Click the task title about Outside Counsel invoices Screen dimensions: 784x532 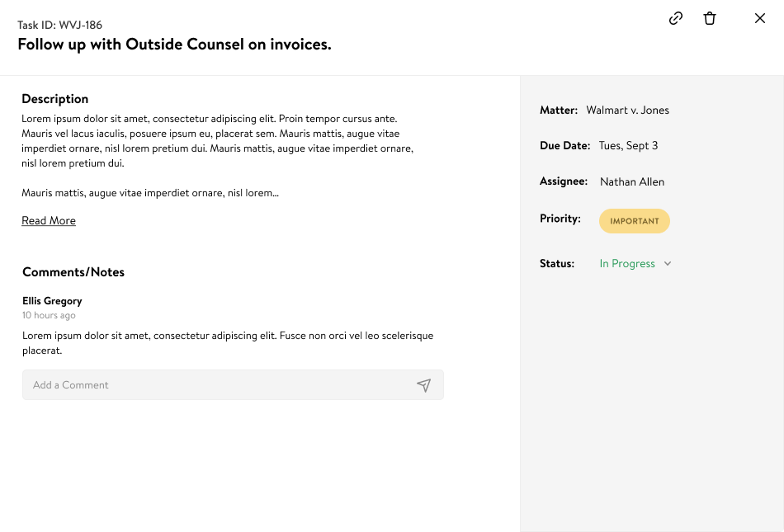(x=174, y=45)
